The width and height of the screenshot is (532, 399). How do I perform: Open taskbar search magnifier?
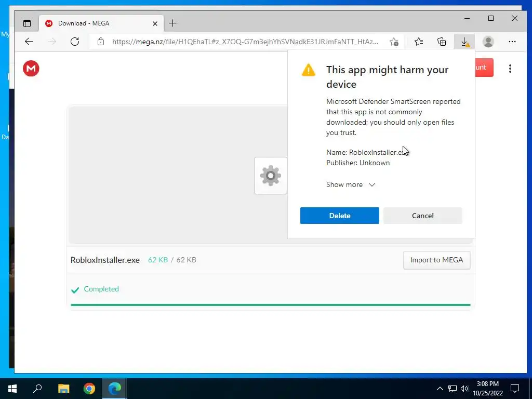(x=37, y=388)
